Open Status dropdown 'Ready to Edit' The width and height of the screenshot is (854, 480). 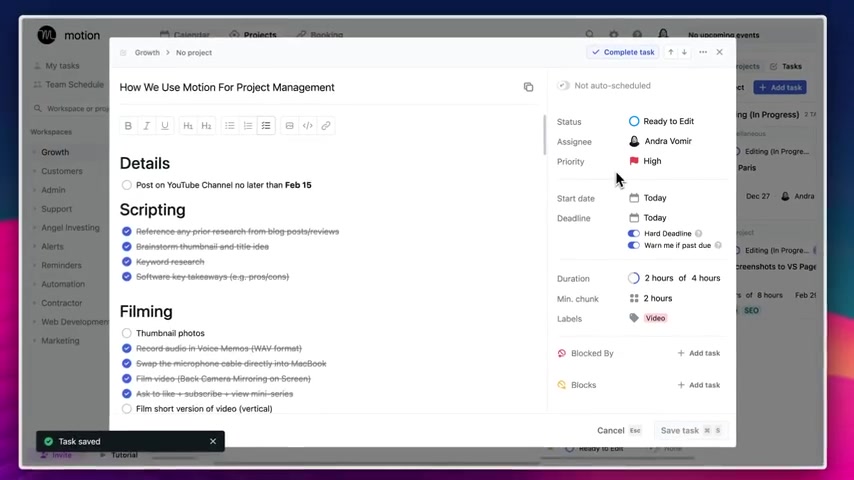point(661,121)
